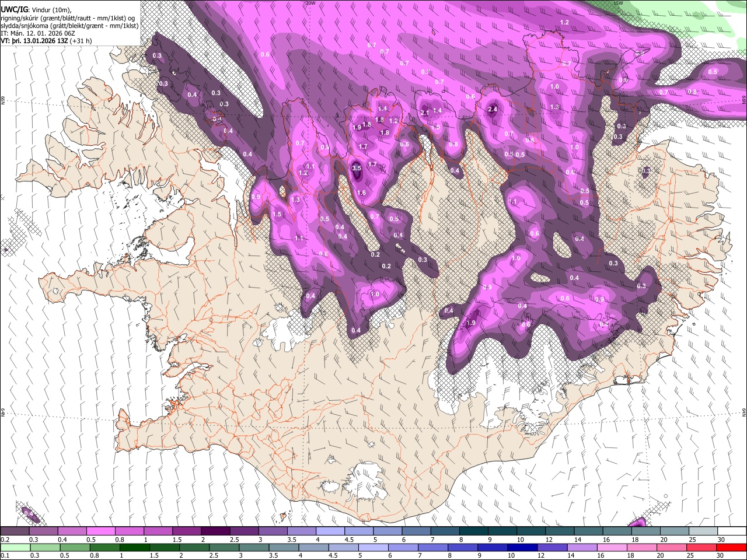
Task: Click the 3.5 precipitation value on the map
Action: [x=357, y=168]
